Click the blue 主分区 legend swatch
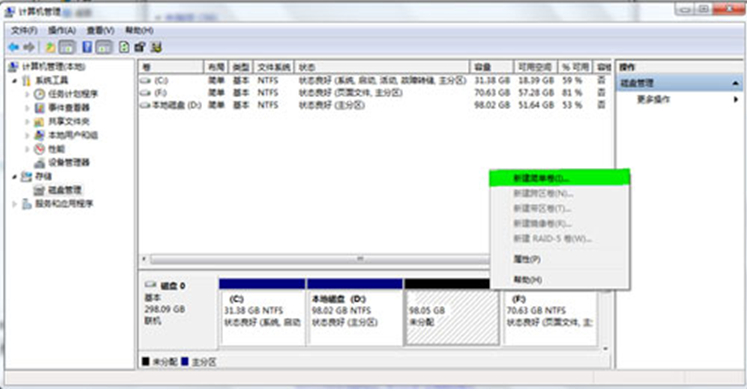Viewport: 747px width, 391px height. (185, 361)
